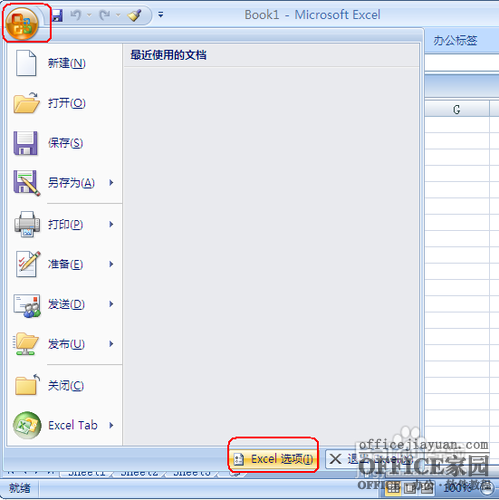Image resolution: width=499 pixels, height=500 pixels.
Task: Open the Excel Tab menu entry
Action: click(x=65, y=425)
